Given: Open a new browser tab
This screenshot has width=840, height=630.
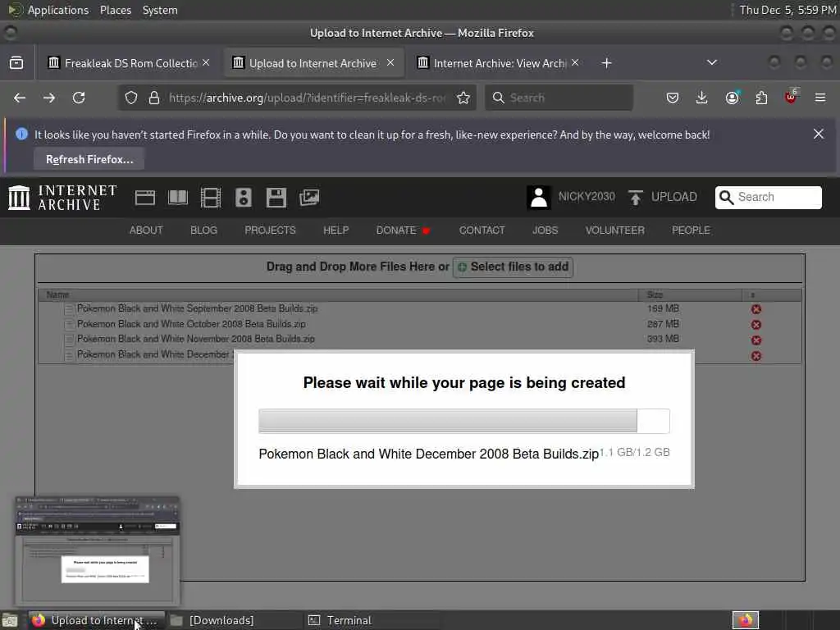Looking at the screenshot, I should (x=606, y=62).
